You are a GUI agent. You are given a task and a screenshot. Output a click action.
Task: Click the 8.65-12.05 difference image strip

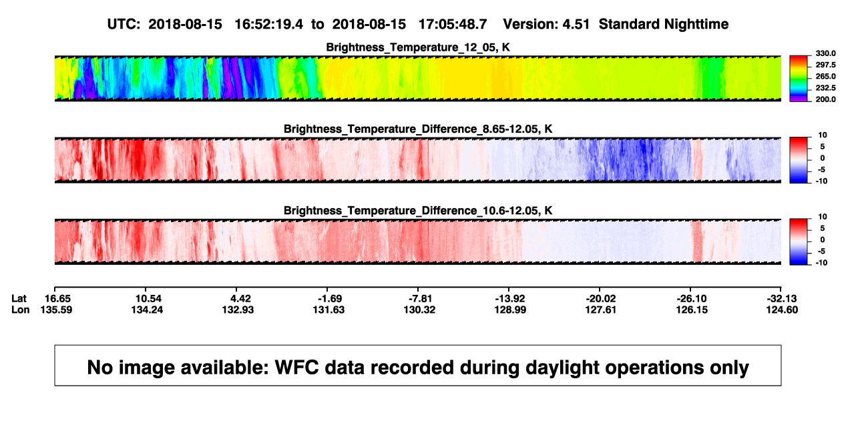tap(418, 160)
